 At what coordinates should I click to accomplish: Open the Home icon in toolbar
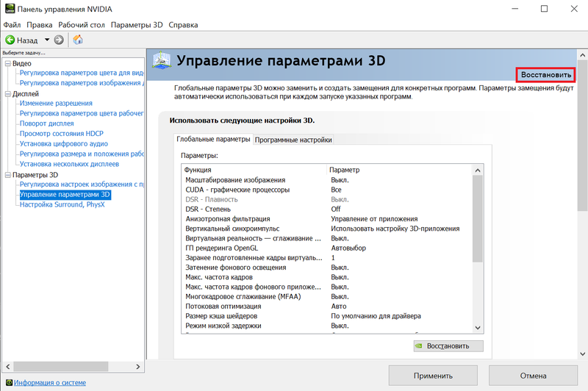pos(78,40)
